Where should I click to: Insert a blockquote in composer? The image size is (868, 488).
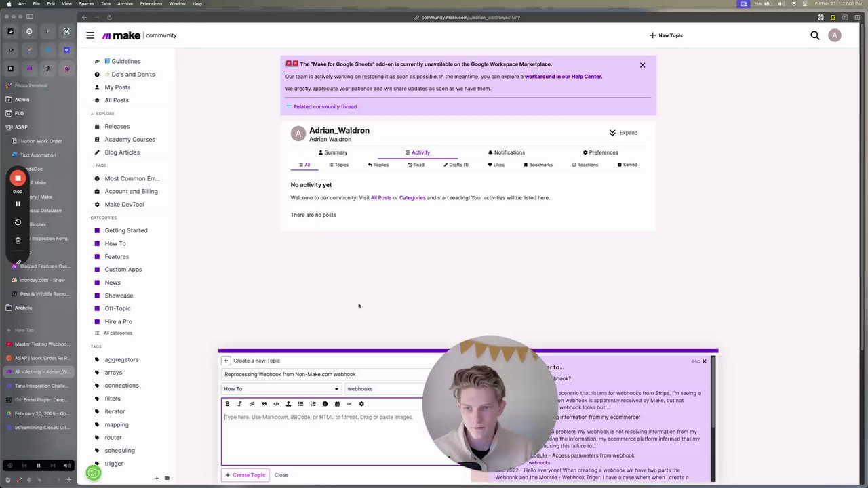pos(264,404)
